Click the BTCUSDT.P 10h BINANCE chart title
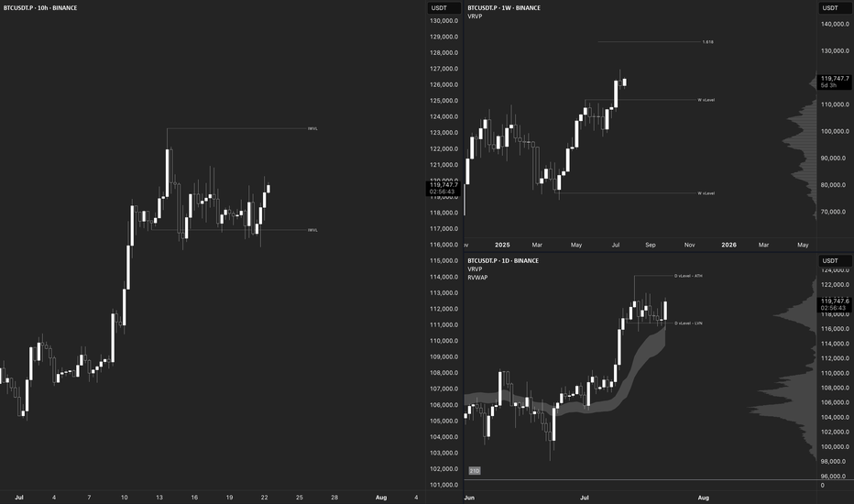The image size is (854, 504). tap(40, 7)
